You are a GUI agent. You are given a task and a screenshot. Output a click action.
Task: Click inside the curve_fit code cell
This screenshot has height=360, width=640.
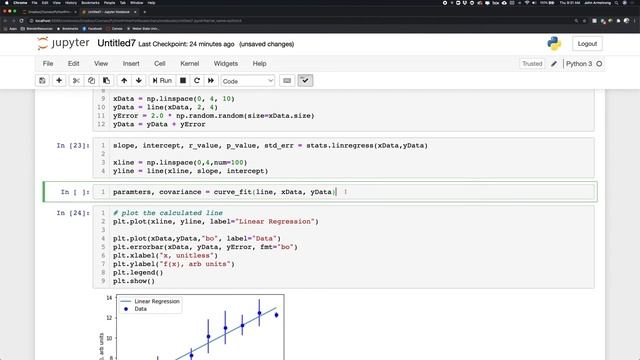[343, 192]
